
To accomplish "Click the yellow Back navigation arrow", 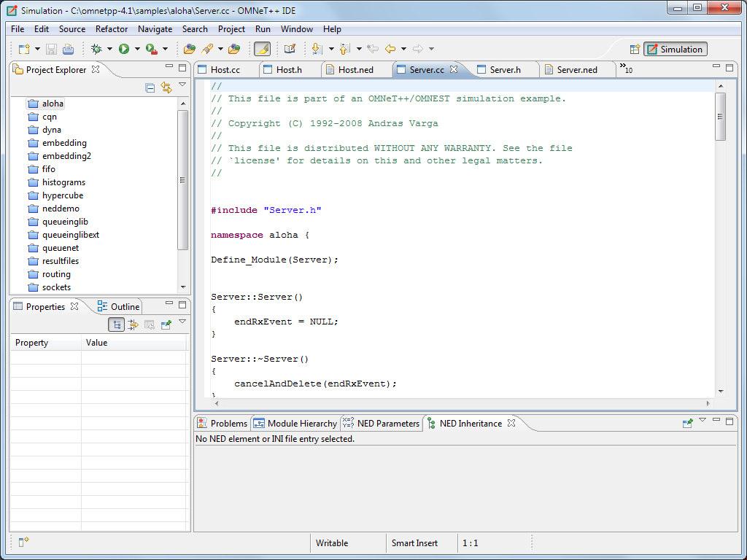I will click(390, 49).
